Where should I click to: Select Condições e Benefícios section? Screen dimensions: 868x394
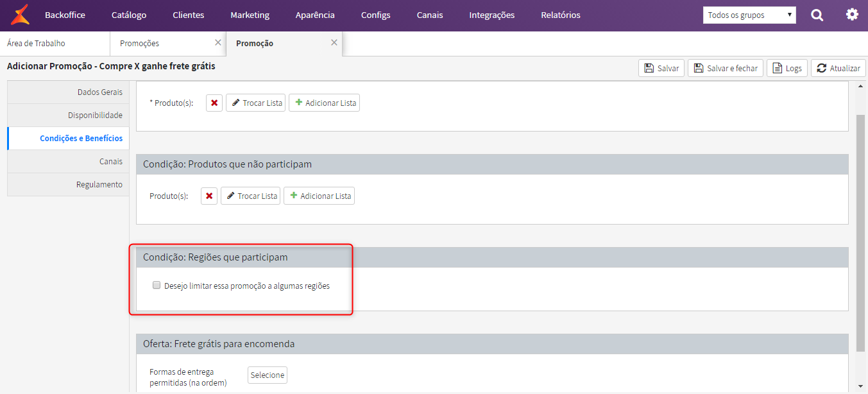pos(68,138)
